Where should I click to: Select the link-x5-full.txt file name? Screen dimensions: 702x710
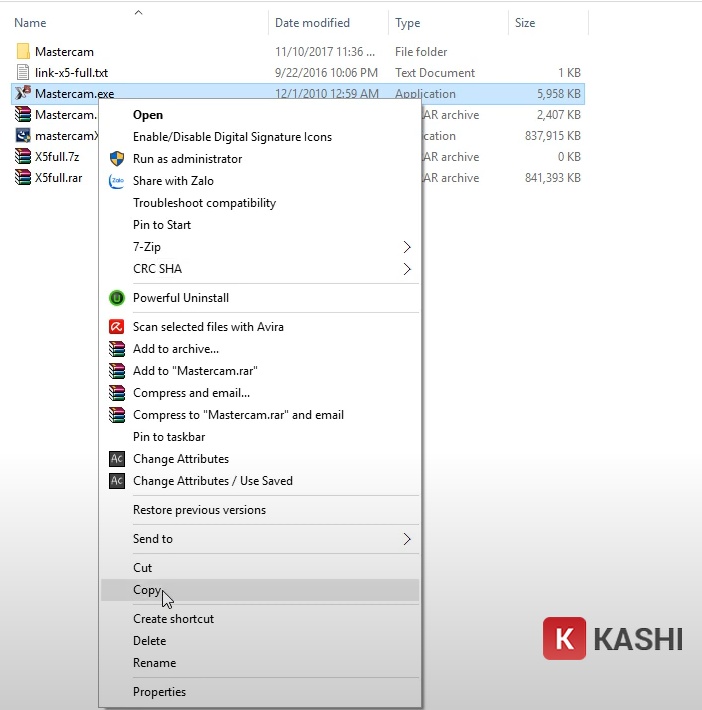pyautogui.click(x=72, y=73)
